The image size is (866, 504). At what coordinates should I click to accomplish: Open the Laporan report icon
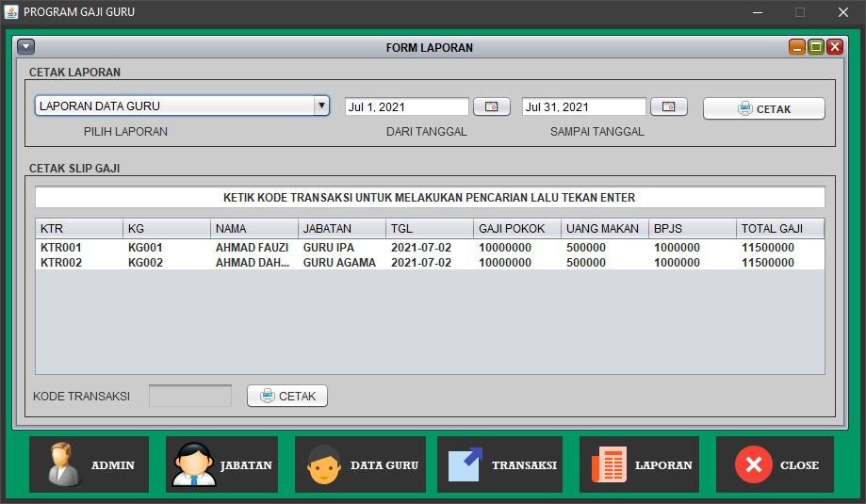pos(608,464)
